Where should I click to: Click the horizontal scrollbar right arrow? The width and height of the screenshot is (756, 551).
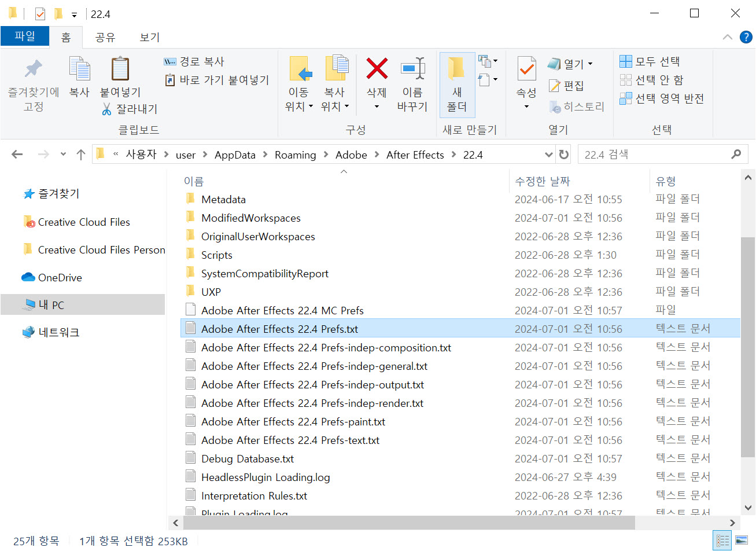(733, 523)
